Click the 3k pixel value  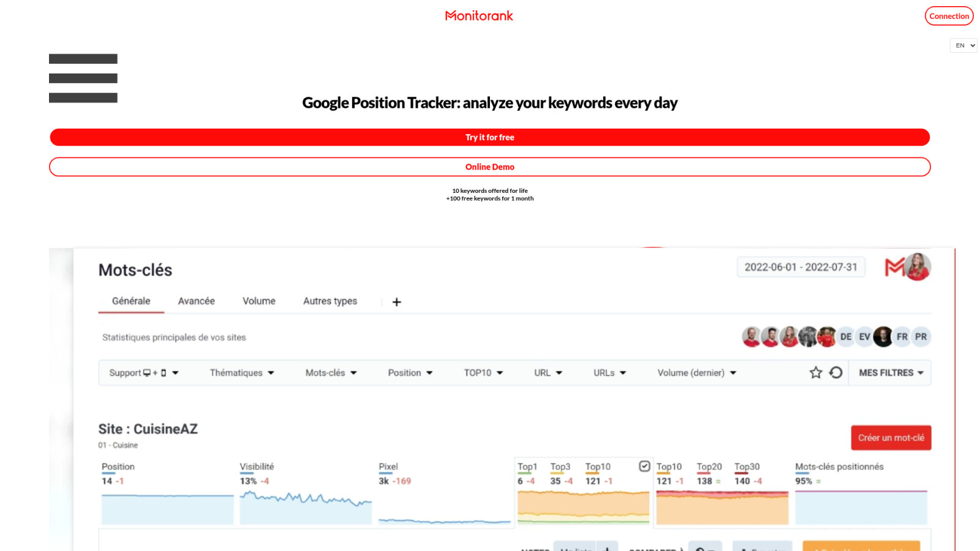pyautogui.click(x=384, y=481)
